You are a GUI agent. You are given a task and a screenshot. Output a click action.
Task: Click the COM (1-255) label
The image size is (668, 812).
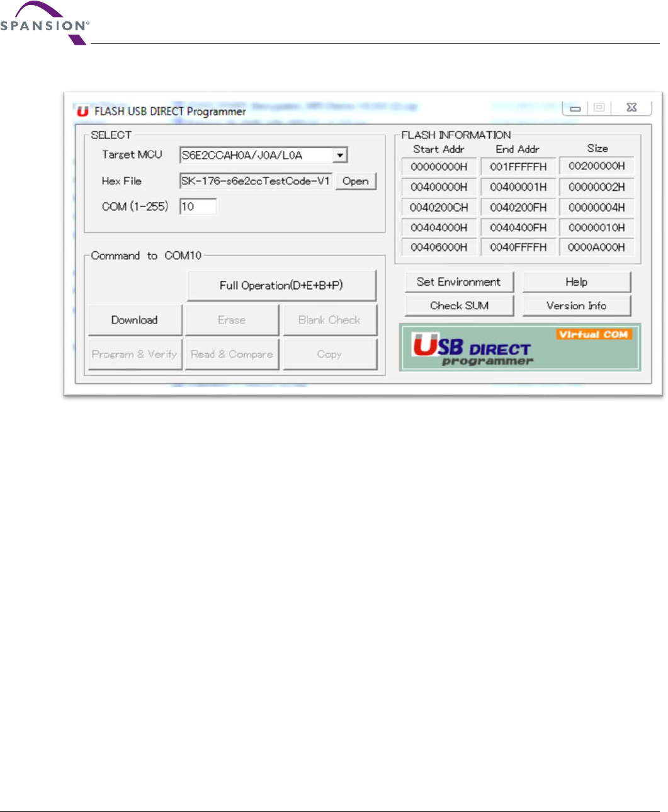click(135, 206)
